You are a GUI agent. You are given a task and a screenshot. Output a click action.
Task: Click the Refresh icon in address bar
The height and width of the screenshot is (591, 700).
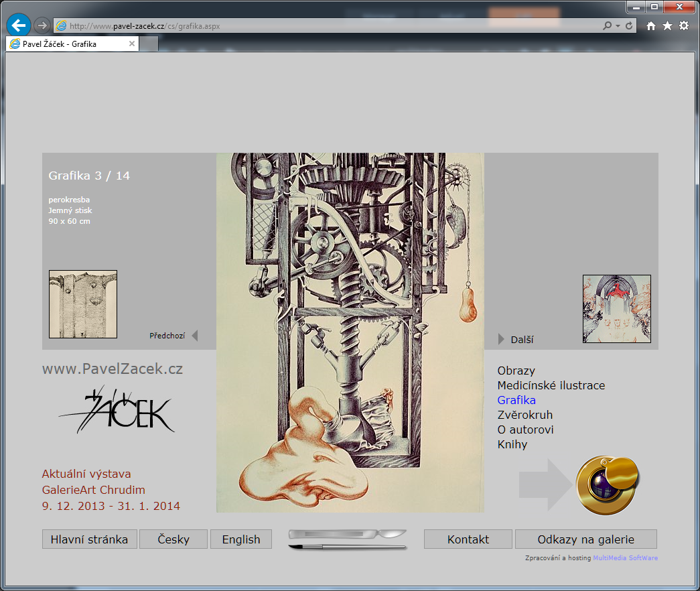tap(629, 26)
